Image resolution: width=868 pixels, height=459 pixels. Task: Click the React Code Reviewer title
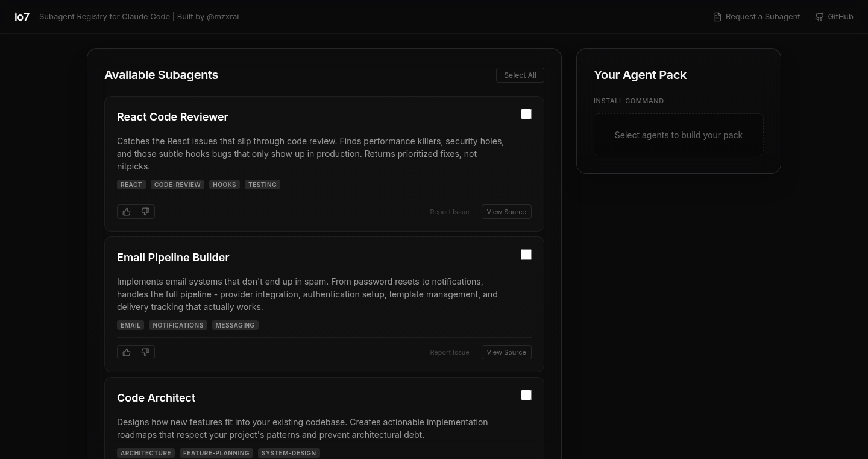[x=172, y=117]
